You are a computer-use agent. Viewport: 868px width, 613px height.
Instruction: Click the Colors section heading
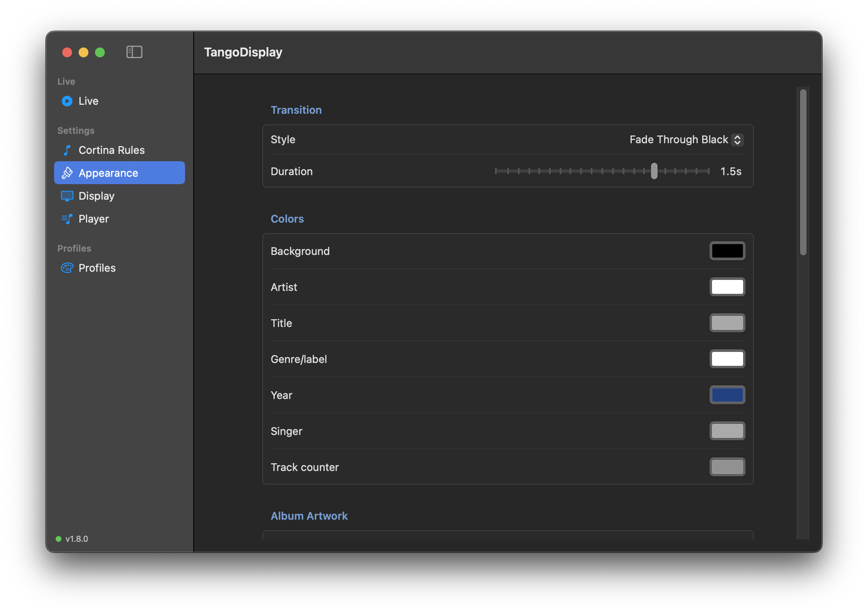click(x=287, y=219)
